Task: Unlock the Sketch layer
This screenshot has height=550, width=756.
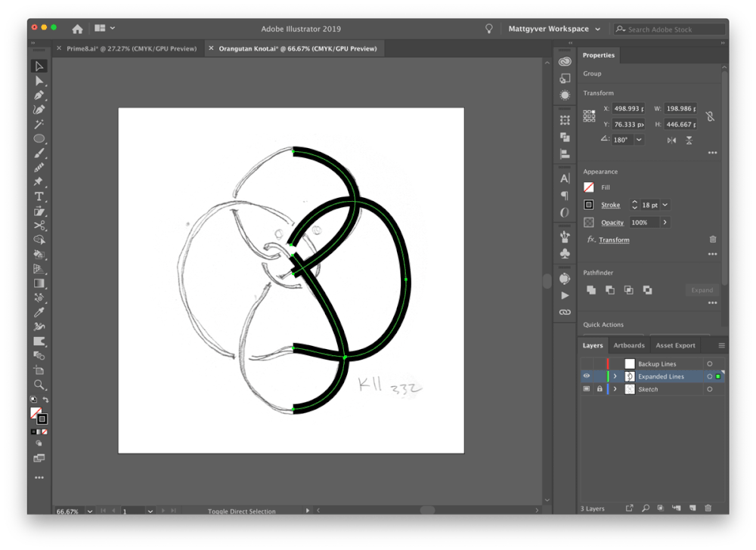Action: coord(599,388)
